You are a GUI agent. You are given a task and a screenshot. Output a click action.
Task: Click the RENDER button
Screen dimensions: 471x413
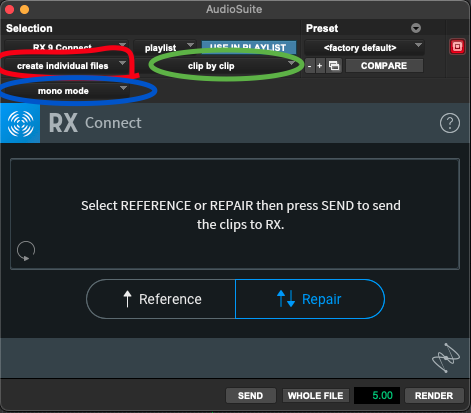(434, 396)
